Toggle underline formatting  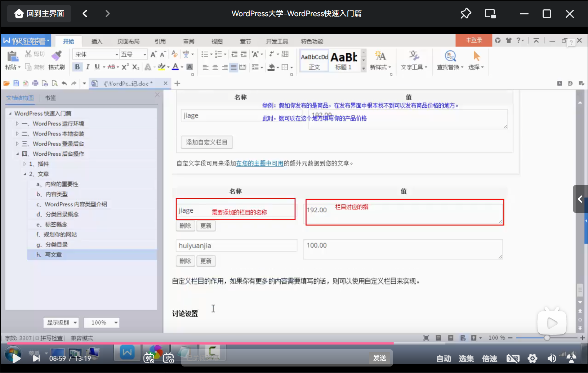click(97, 67)
